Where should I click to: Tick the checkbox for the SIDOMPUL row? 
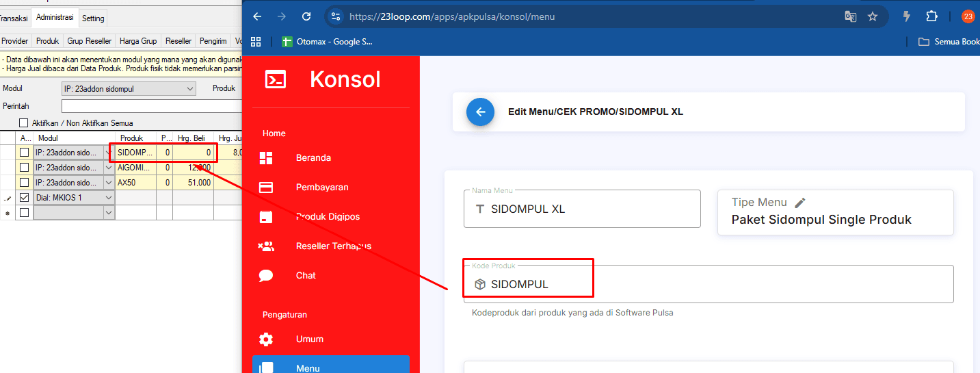25,153
